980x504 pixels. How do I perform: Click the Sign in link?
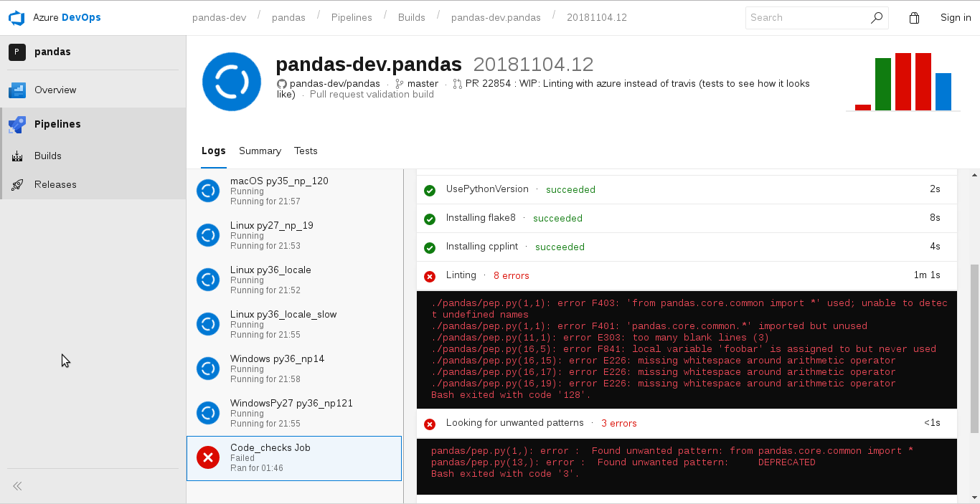click(x=955, y=18)
